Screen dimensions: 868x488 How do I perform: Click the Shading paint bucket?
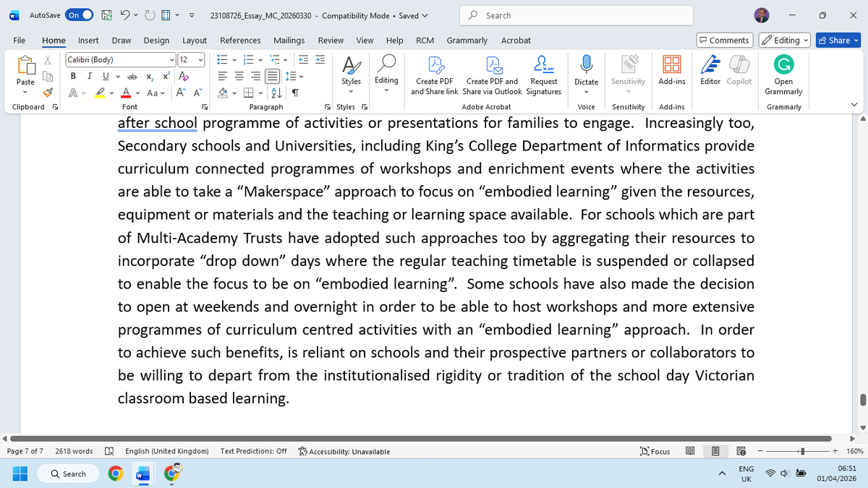[x=224, y=92]
